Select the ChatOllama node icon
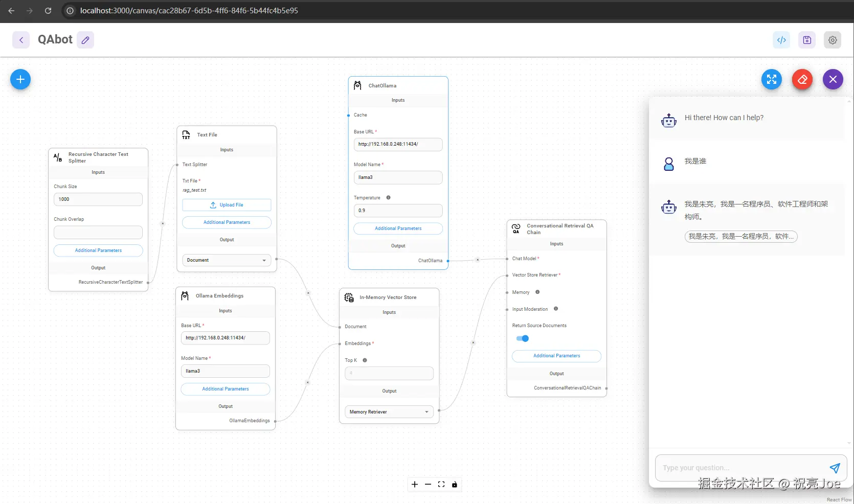 358,85
